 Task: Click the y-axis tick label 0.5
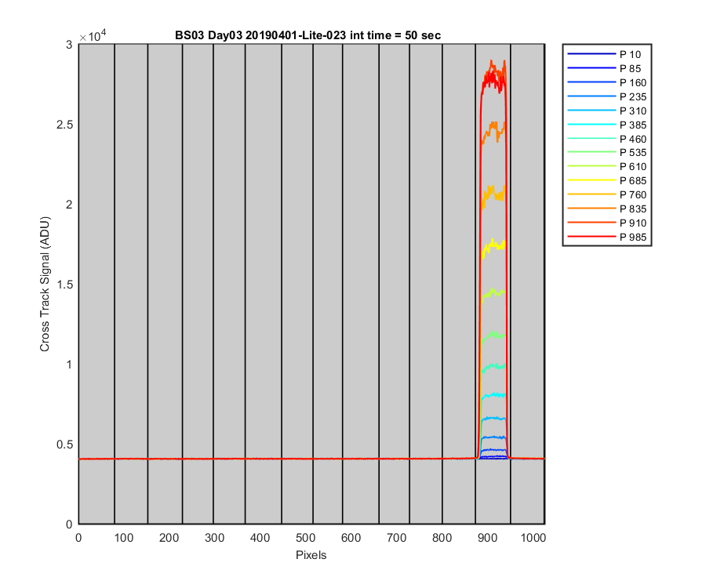64,445
